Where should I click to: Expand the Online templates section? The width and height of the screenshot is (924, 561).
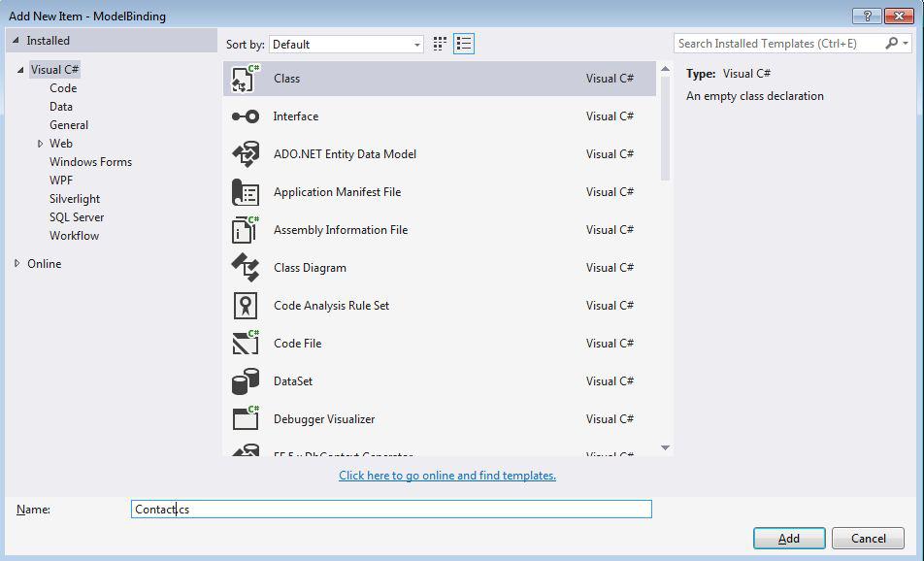click(x=16, y=263)
